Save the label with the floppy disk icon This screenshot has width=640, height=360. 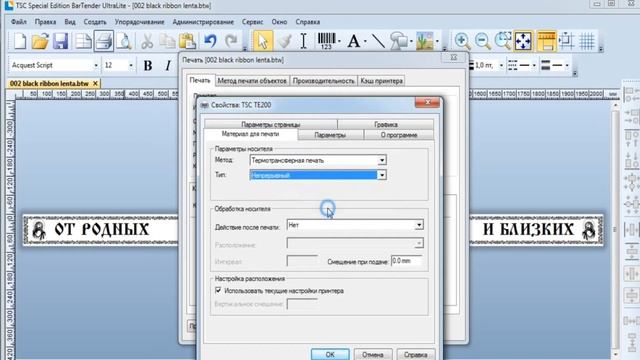pyautogui.click(x=60, y=41)
